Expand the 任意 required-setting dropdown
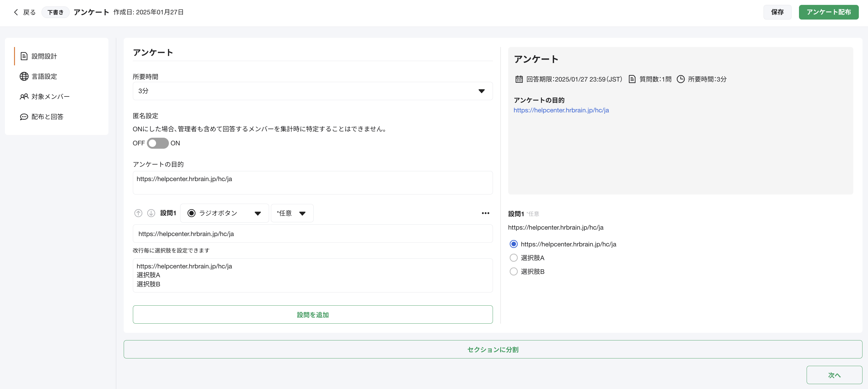 pos(292,213)
